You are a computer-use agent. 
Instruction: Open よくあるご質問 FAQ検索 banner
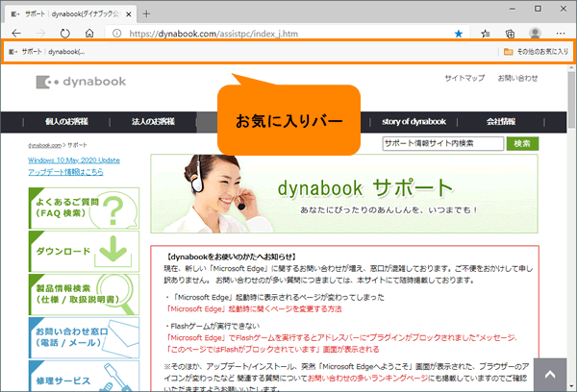tap(84, 208)
